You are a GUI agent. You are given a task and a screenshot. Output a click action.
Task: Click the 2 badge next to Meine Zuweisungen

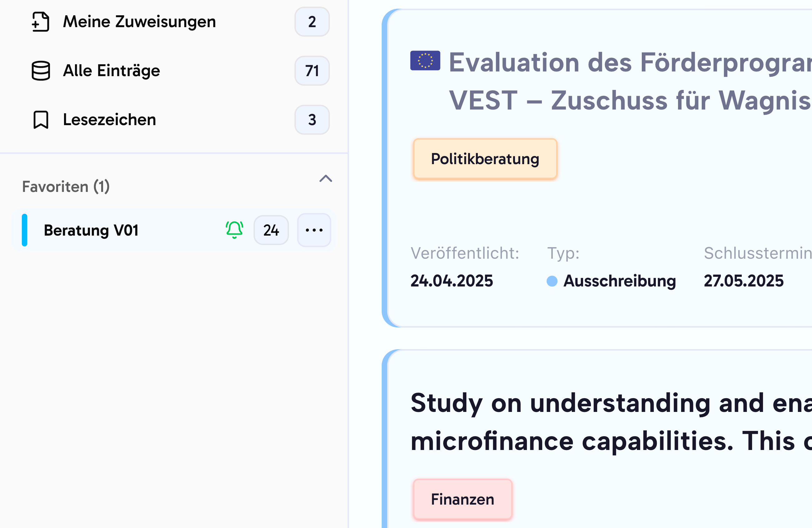click(x=311, y=22)
